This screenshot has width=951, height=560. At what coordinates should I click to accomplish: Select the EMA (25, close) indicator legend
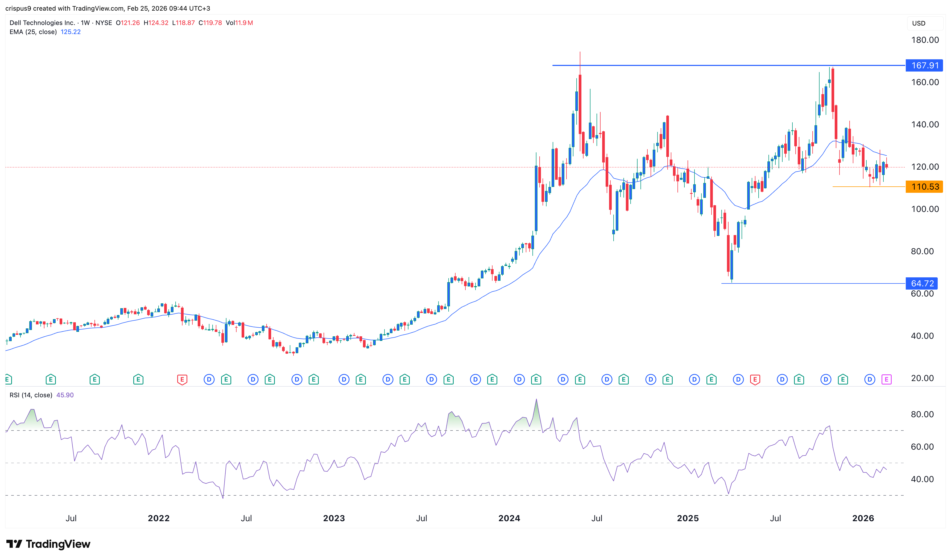[x=33, y=32]
